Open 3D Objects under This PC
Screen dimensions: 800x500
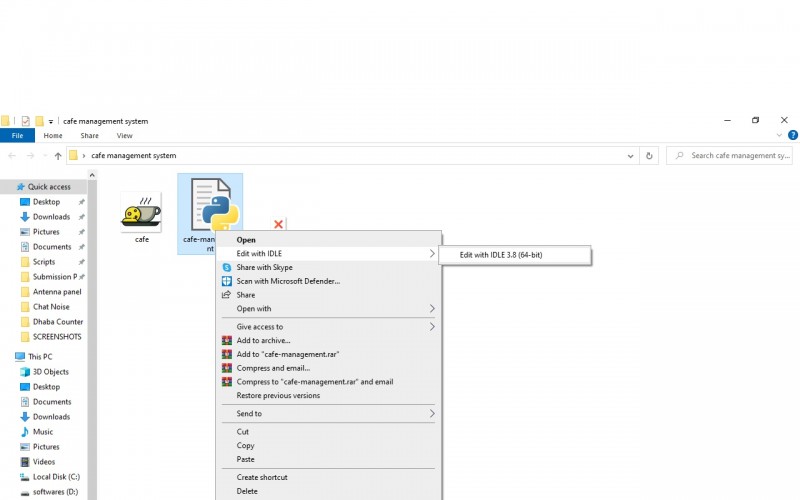[x=51, y=372]
